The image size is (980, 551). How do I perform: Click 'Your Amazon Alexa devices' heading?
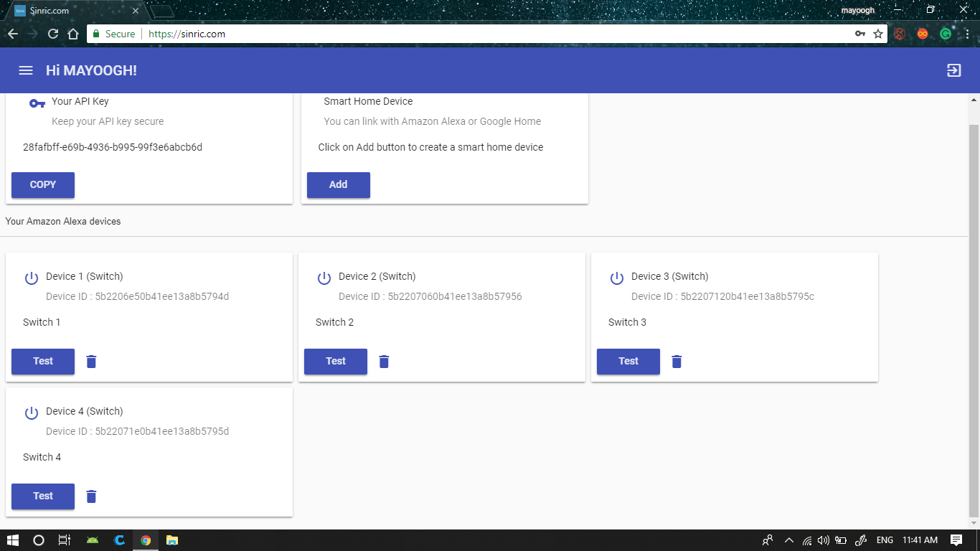pos(63,222)
